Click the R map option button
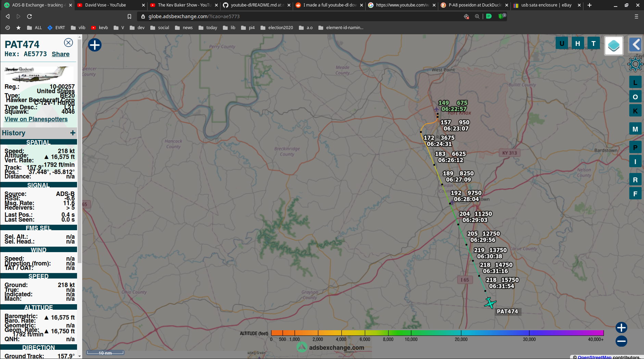This screenshot has width=644, height=359. 635,180
